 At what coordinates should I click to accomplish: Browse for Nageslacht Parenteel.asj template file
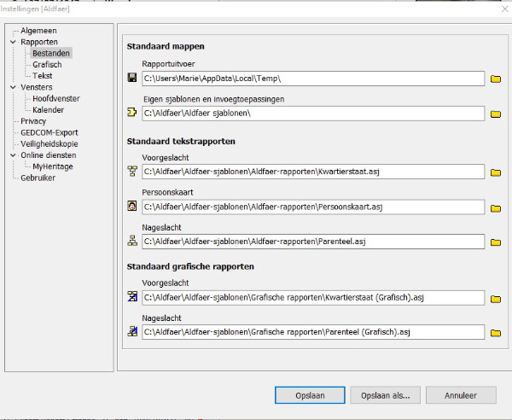point(496,242)
